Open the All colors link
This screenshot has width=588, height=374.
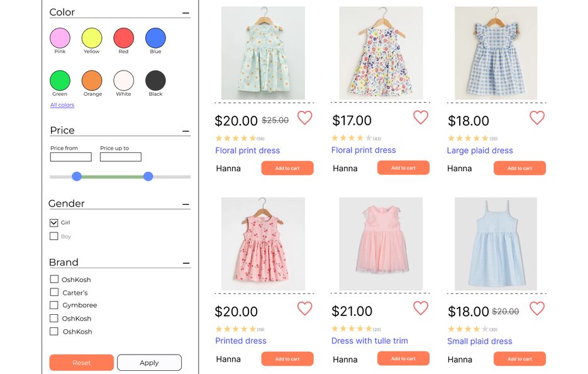click(62, 105)
